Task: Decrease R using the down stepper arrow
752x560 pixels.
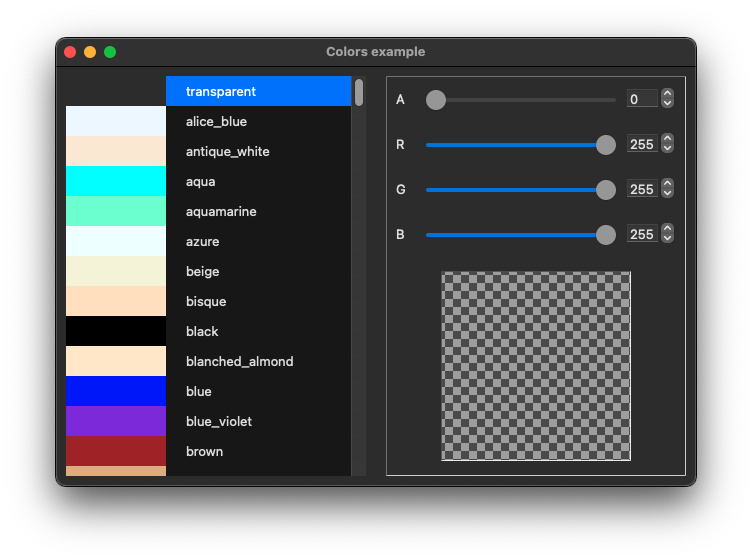Action: (667, 148)
